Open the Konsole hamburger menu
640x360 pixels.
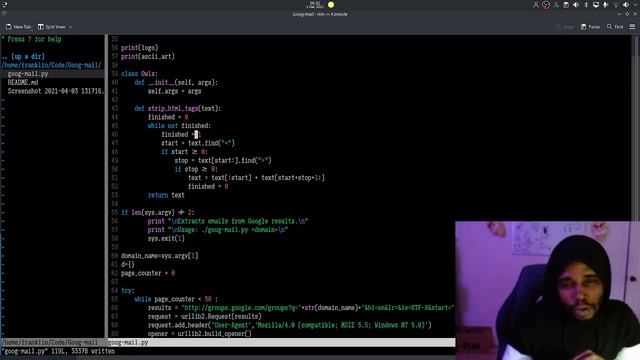coord(632,27)
